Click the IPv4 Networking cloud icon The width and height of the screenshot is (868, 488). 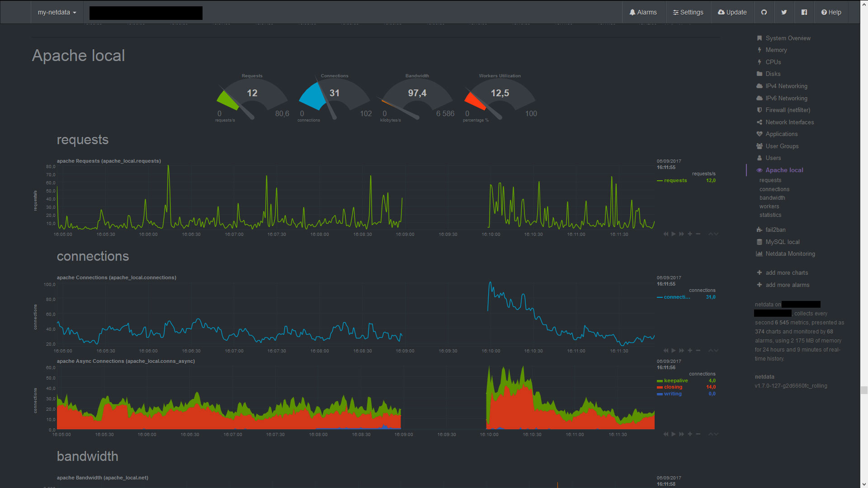coord(759,86)
